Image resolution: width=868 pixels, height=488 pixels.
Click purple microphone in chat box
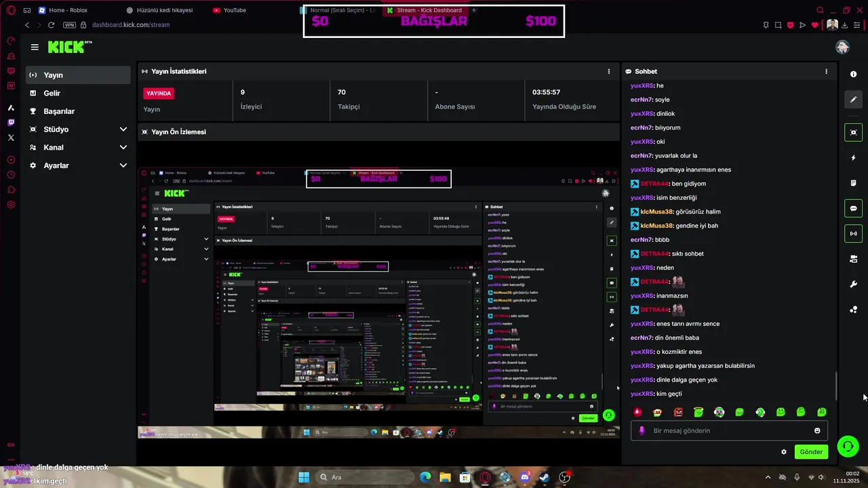click(x=642, y=430)
